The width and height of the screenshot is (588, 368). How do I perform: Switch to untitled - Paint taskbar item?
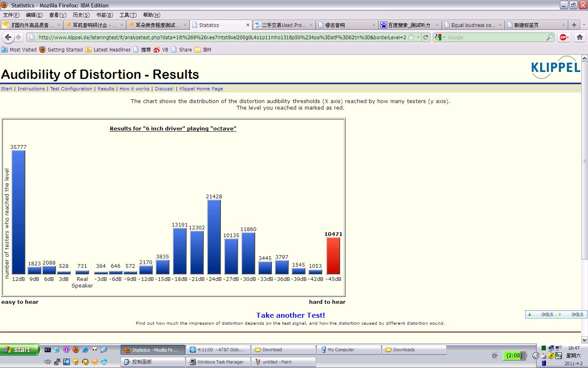pyautogui.click(x=283, y=362)
